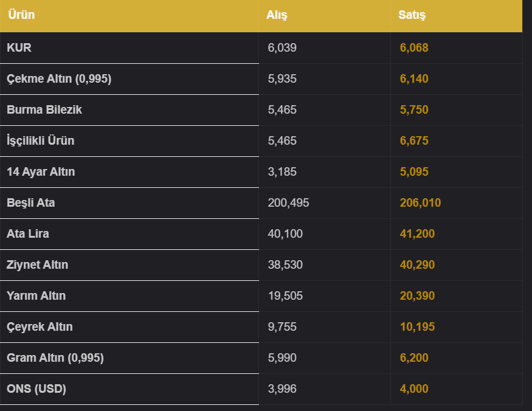Select the Burma Bilezik product row
The image size is (532, 411).
coord(261,110)
